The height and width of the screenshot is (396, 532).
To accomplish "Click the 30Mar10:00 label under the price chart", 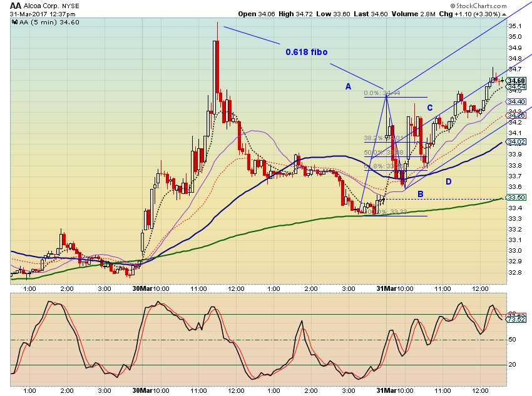I will [151, 288].
